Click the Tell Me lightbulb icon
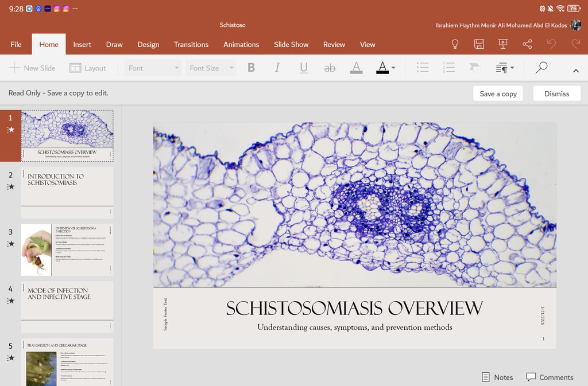This screenshot has width=588, height=386. tap(455, 44)
